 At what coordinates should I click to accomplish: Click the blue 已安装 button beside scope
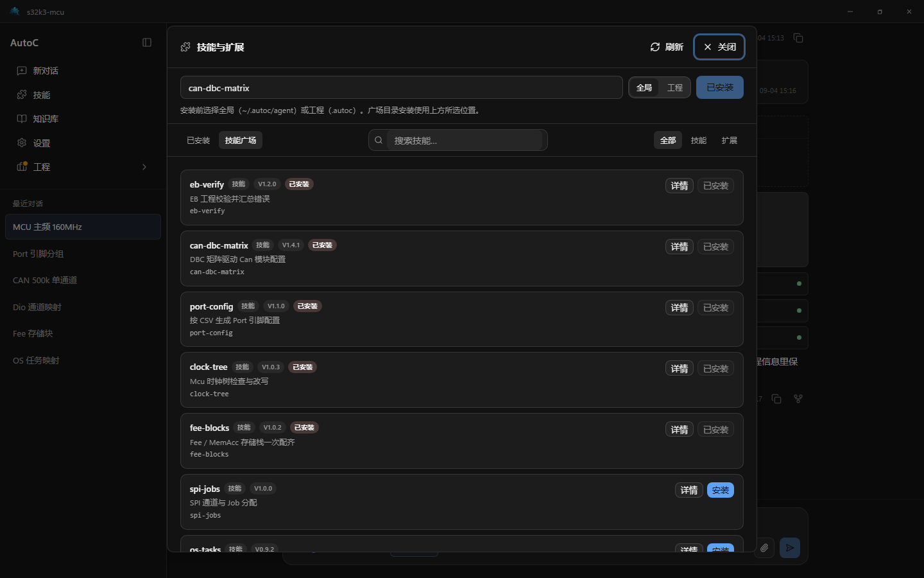(720, 87)
